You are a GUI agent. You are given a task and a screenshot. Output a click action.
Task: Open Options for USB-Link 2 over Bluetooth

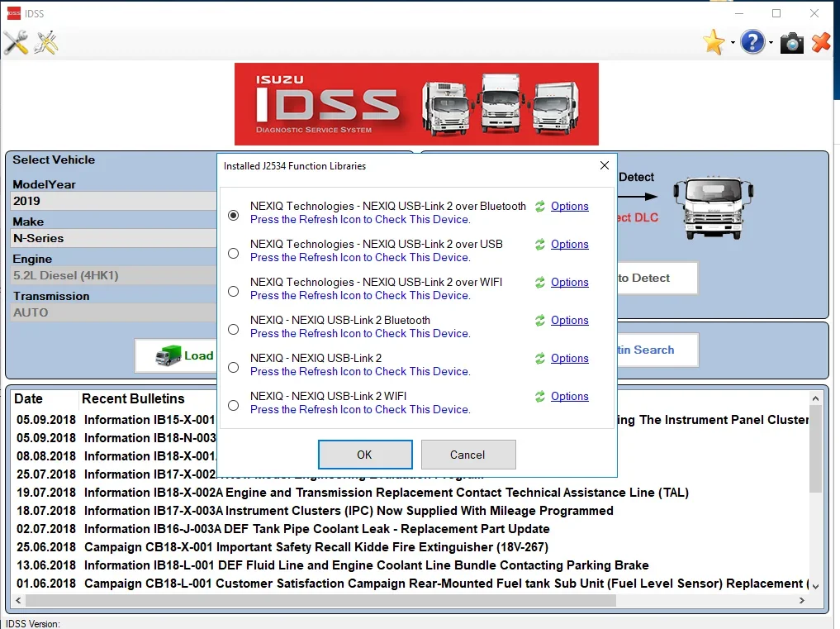click(x=569, y=207)
